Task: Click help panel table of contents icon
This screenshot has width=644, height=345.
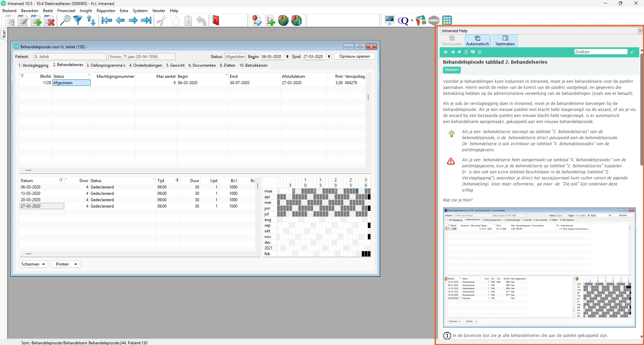Action: [x=466, y=52]
